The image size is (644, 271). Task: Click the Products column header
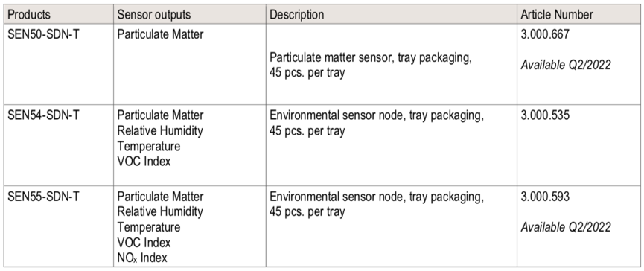tap(29, 15)
